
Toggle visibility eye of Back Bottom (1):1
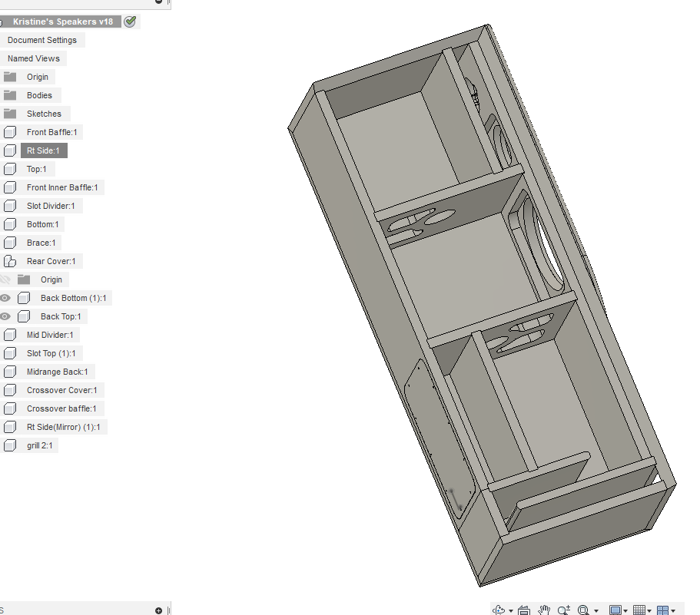[x=5, y=298]
